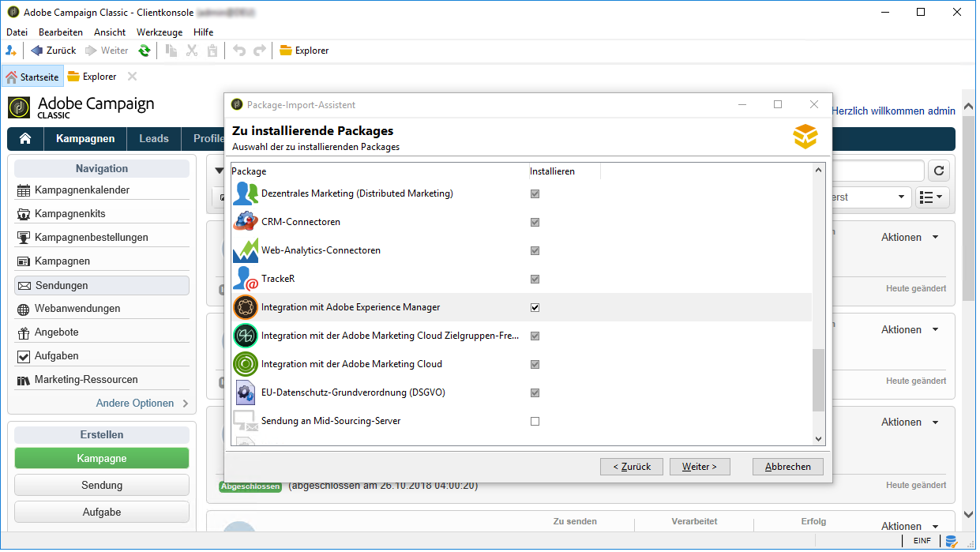Open the home icon in navigation bar

click(25, 139)
